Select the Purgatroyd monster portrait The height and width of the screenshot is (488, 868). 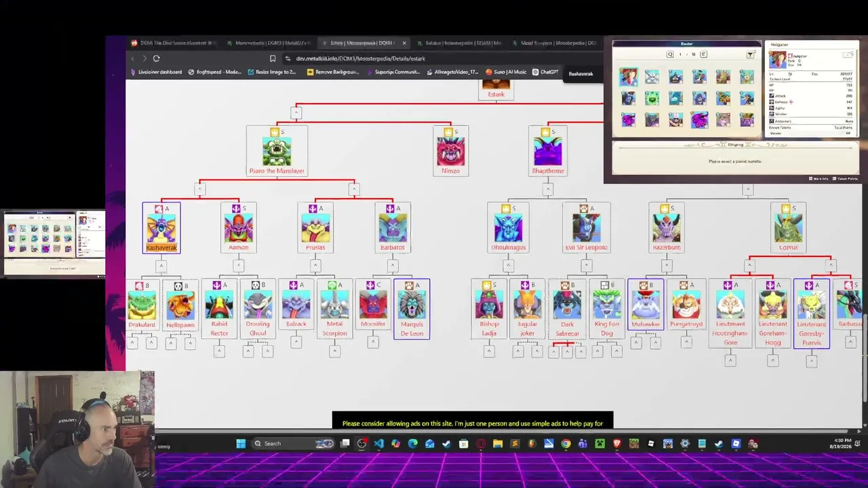pos(686,305)
